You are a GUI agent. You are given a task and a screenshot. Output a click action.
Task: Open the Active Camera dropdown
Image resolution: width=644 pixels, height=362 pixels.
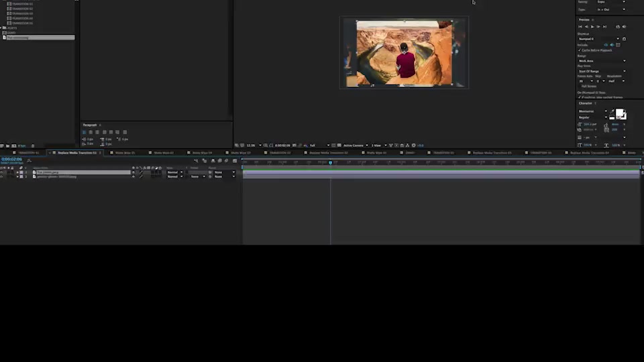356,145
